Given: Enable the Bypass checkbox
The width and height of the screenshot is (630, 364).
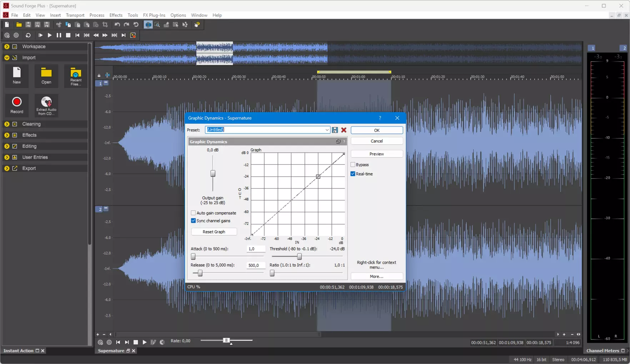Looking at the screenshot, I should click(x=353, y=165).
